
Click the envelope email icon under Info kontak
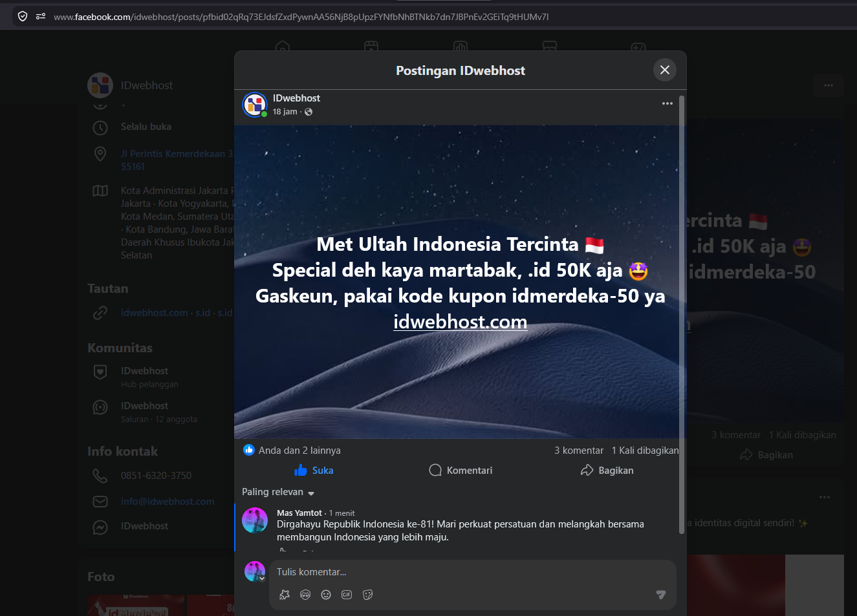pos(100,502)
